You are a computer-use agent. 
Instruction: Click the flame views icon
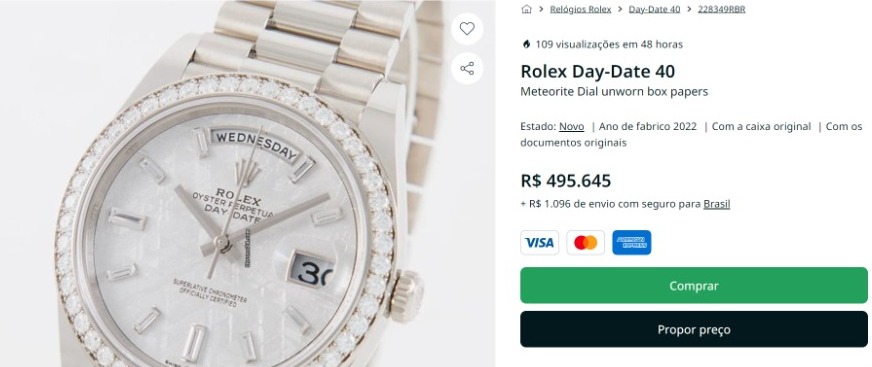(x=526, y=44)
